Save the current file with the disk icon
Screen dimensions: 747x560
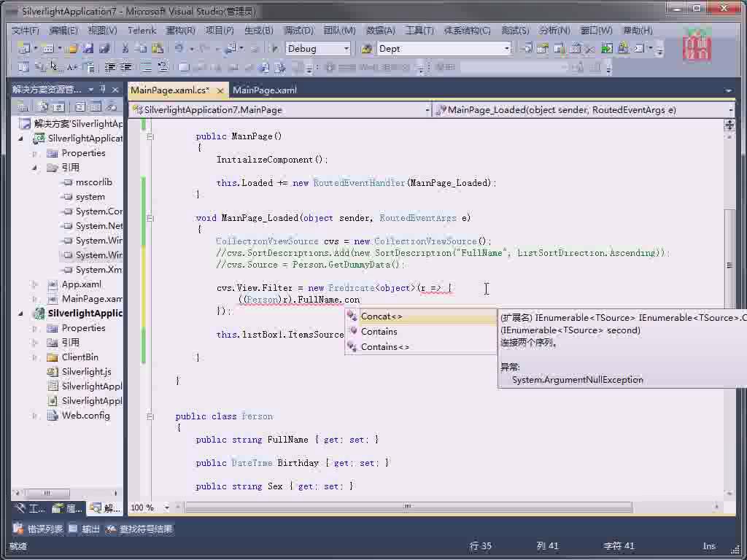(x=88, y=48)
